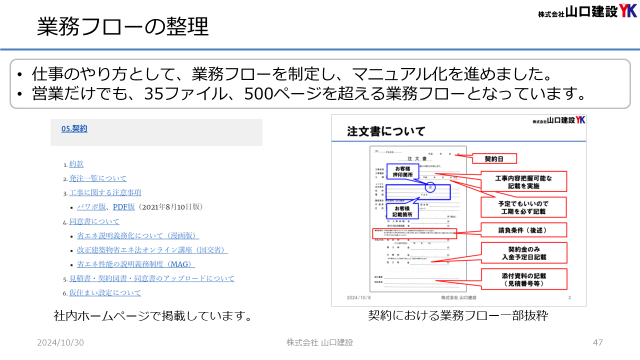Click the footer text 株式会社 山口建設
640x360 pixels.
(320, 342)
